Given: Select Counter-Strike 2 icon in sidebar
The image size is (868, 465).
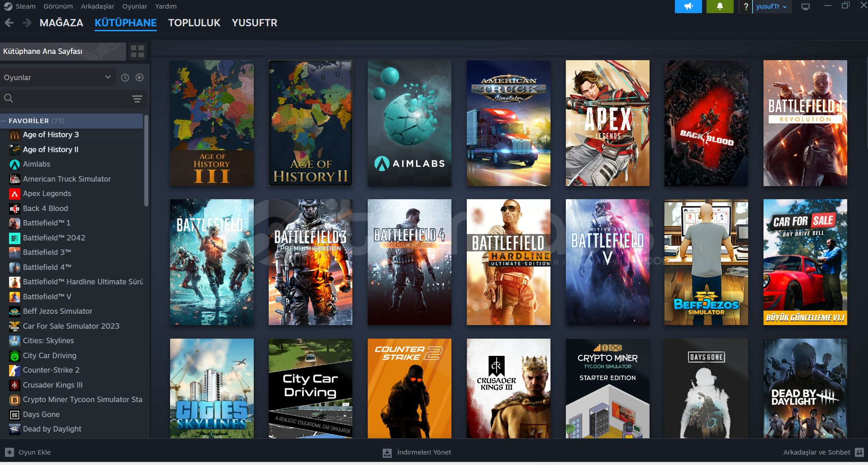Looking at the screenshot, I should click(x=15, y=370).
